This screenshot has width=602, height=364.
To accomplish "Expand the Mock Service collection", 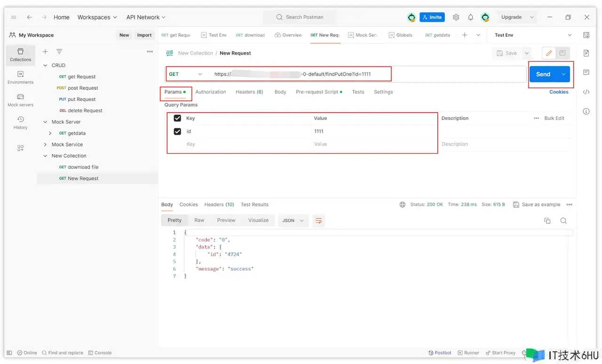I will (46, 145).
